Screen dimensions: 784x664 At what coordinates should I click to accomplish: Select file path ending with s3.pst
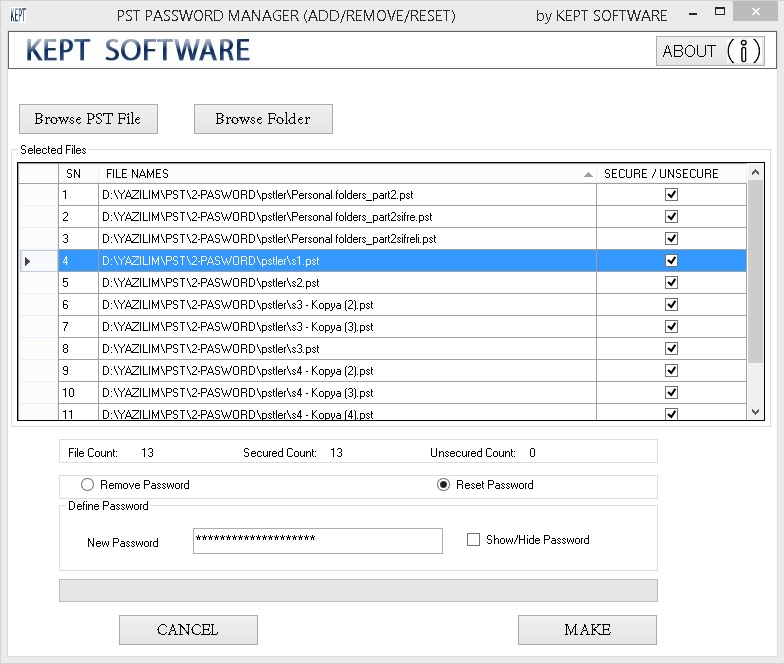348,348
